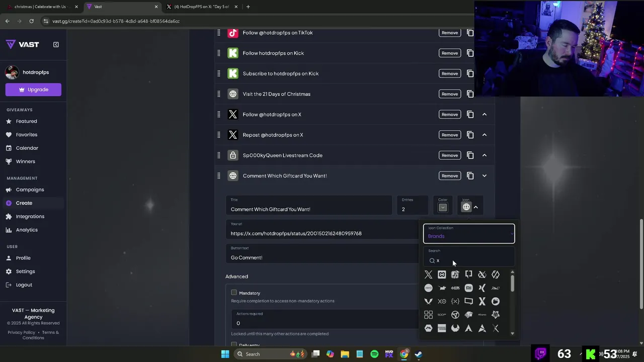Pick the four-squares grid brand icon
Image resolution: width=644 pixels, height=362 pixels.
coord(428,315)
